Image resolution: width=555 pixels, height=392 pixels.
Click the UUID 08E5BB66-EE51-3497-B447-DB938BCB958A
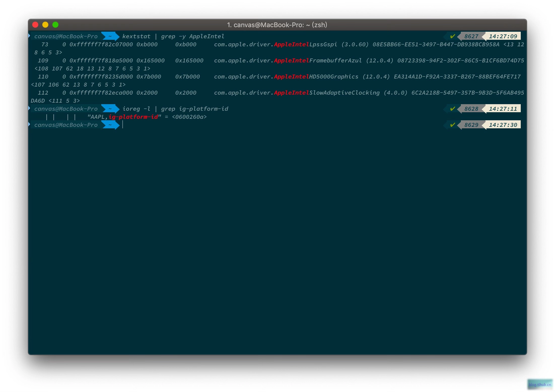436,45
